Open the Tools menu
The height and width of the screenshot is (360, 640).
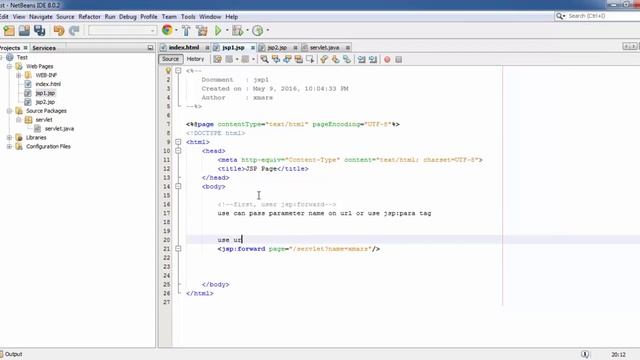[x=188, y=17]
